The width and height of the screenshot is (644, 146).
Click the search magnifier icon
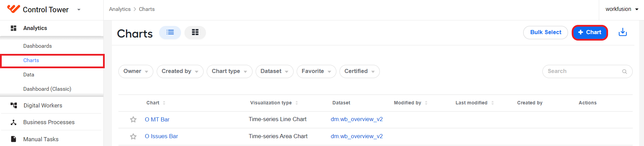pyautogui.click(x=624, y=72)
